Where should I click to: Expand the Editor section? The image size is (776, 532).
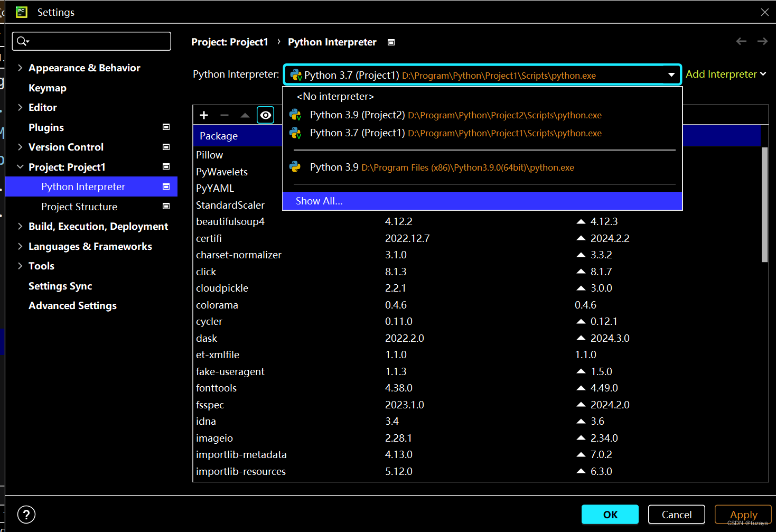coord(20,107)
